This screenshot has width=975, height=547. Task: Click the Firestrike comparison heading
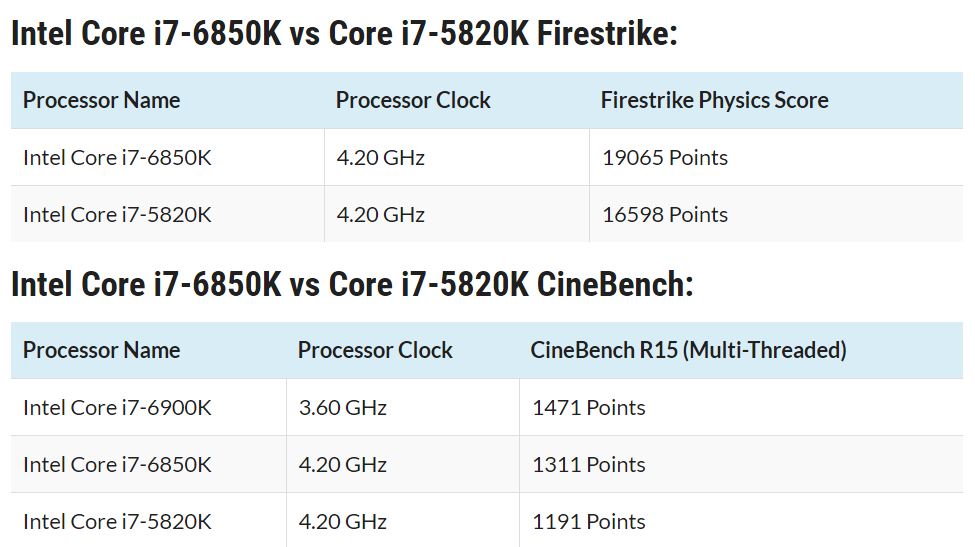pos(344,33)
